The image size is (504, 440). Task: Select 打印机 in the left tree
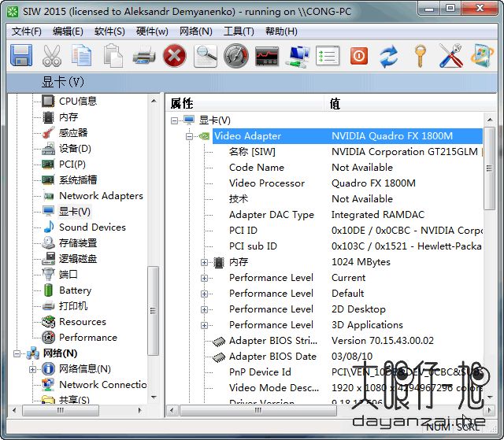(73, 305)
